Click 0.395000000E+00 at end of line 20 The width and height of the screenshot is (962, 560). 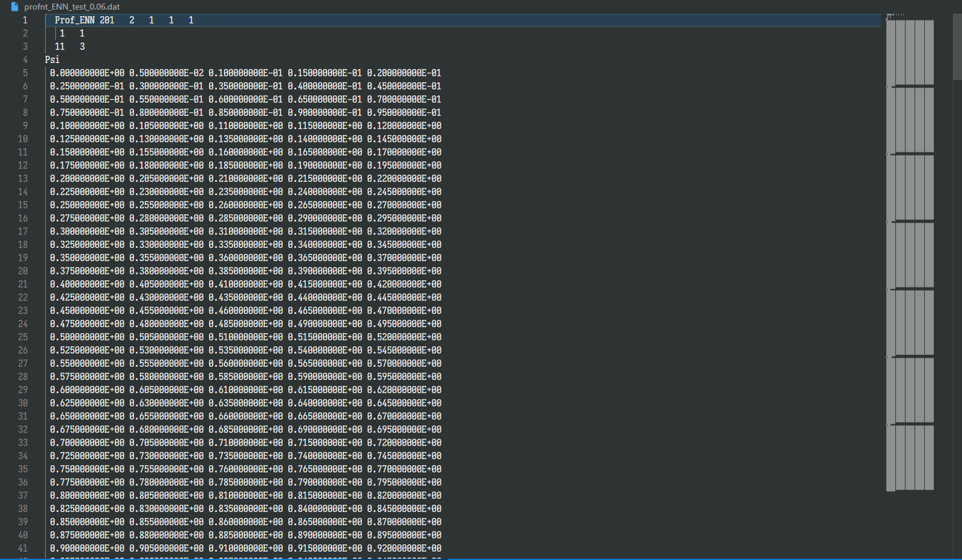pos(404,271)
